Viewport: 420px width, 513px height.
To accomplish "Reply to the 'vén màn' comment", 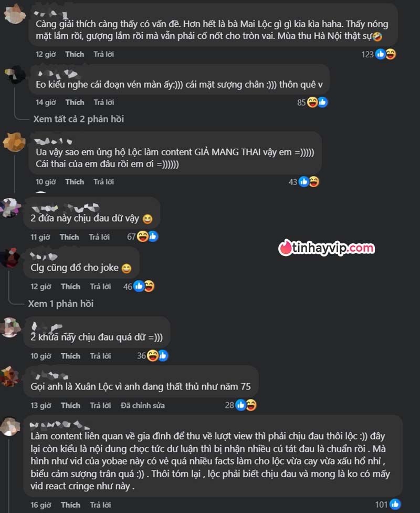I will click(104, 102).
